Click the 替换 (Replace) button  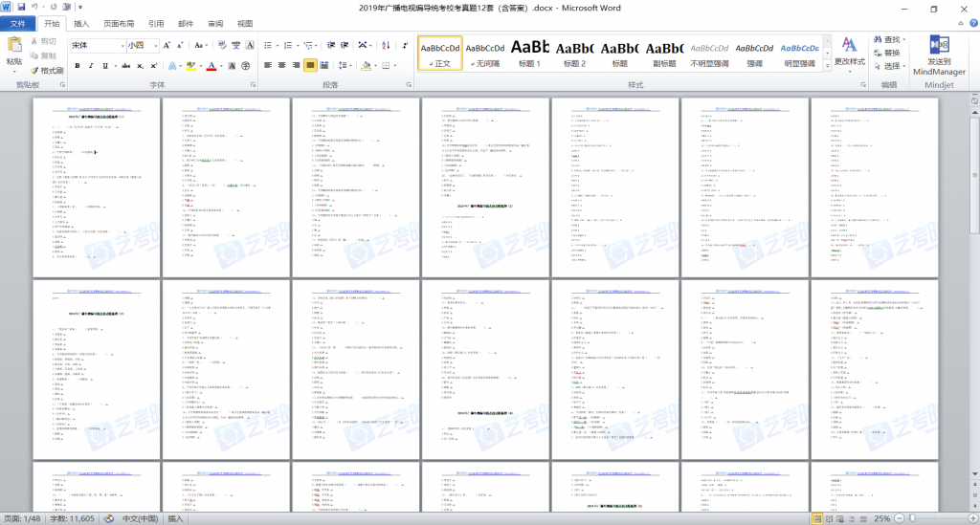coord(891,53)
